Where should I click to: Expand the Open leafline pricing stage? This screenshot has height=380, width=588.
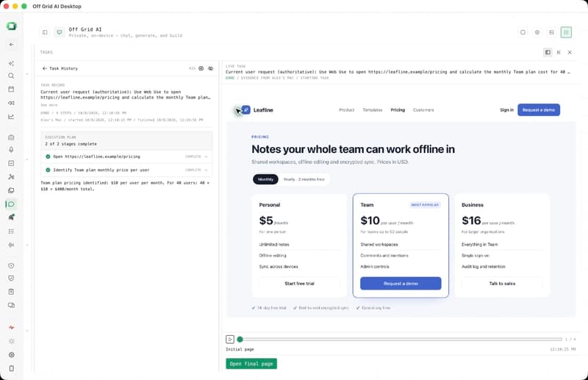[x=126, y=157]
